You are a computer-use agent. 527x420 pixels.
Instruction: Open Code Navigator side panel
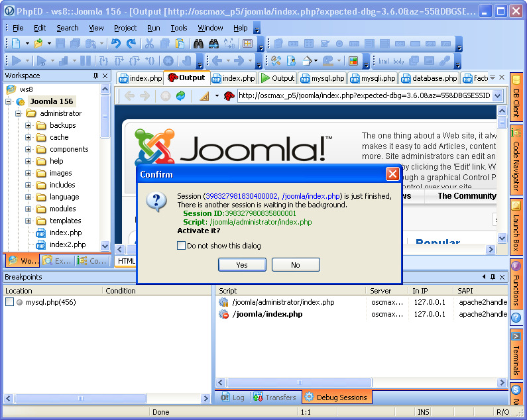[516, 160]
